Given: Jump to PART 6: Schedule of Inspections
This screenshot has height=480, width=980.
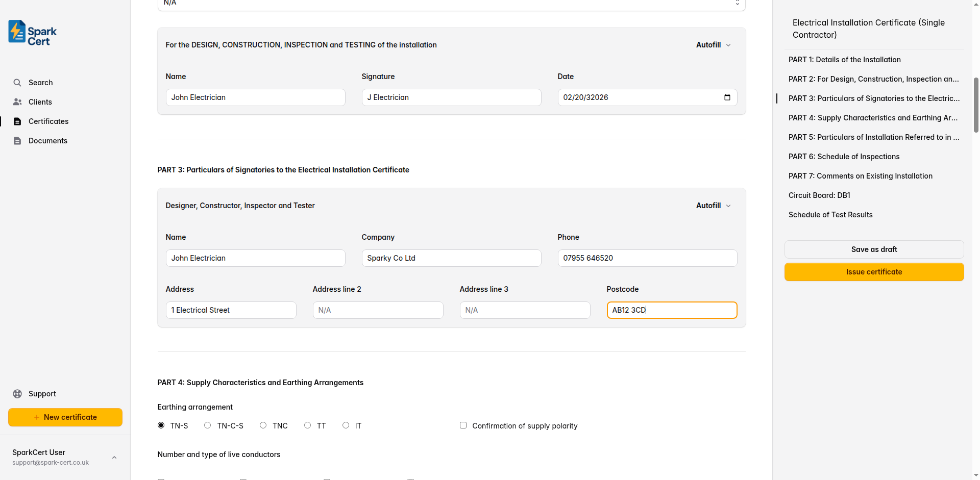Looking at the screenshot, I should click(x=843, y=156).
